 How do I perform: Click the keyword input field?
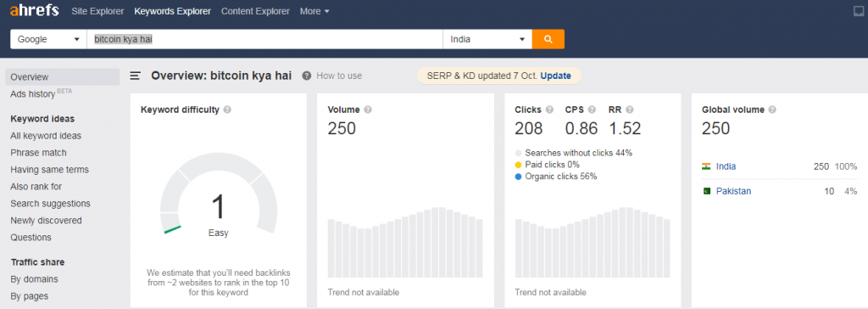click(264, 39)
